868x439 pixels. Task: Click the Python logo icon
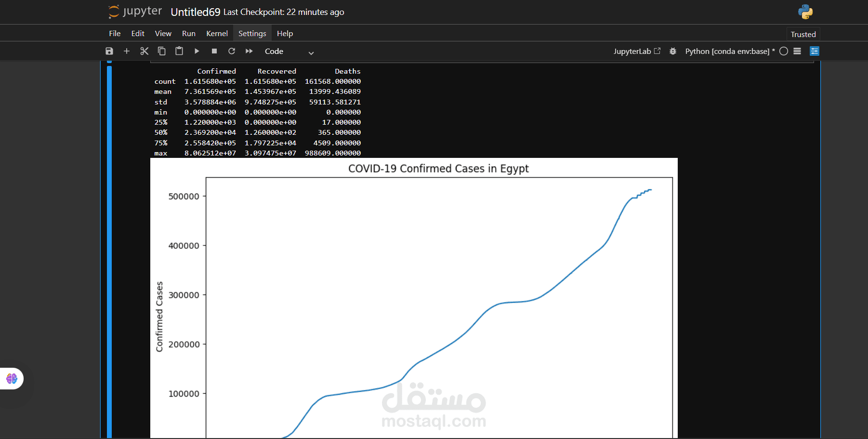[x=805, y=12]
